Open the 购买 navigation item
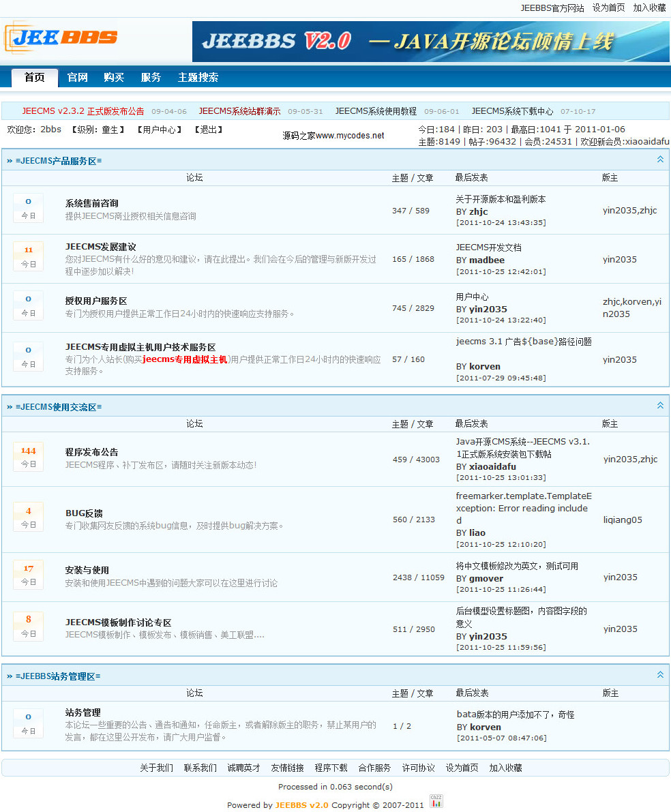 (x=114, y=78)
